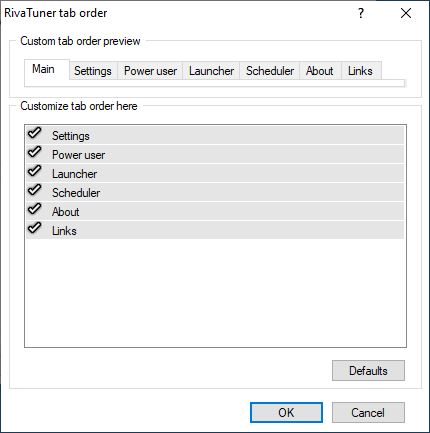Confirm with the OK button
This screenshot has width=430, height=433.
coord(286,413)
